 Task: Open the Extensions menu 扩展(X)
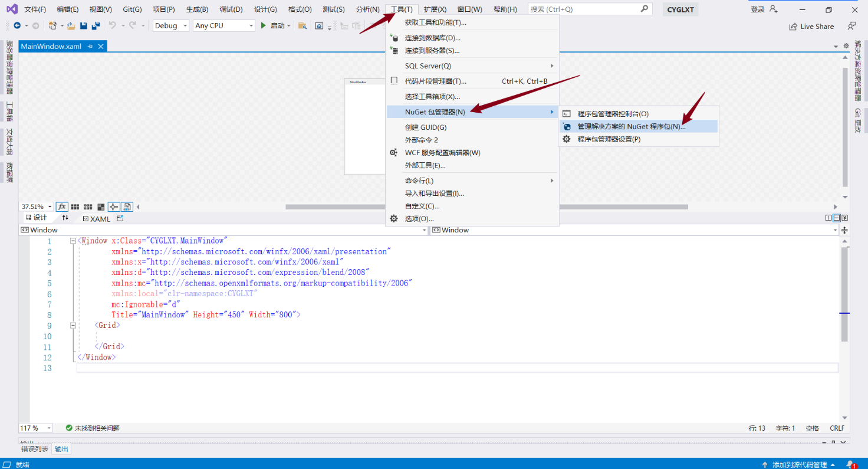[x=435, y=9]
